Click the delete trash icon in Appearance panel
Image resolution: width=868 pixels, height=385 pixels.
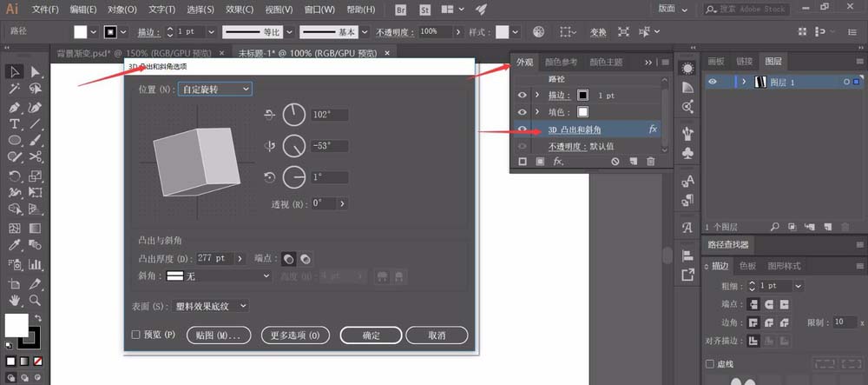(651, 162)
